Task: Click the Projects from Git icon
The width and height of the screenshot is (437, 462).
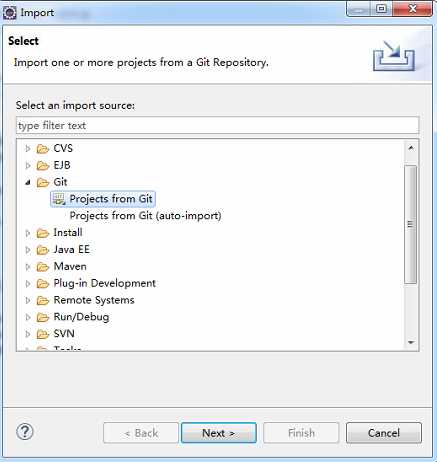Action: (x=59, y=199)
